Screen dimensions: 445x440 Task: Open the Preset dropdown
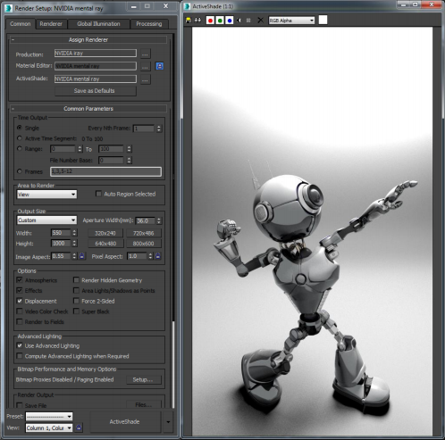tap(49, 416)
